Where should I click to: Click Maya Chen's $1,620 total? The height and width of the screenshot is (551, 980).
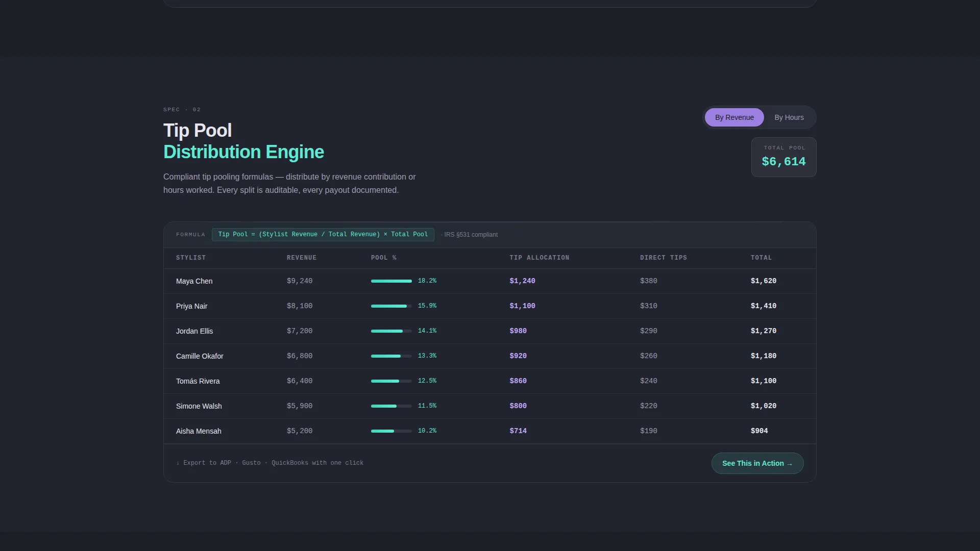click(764, 281)
